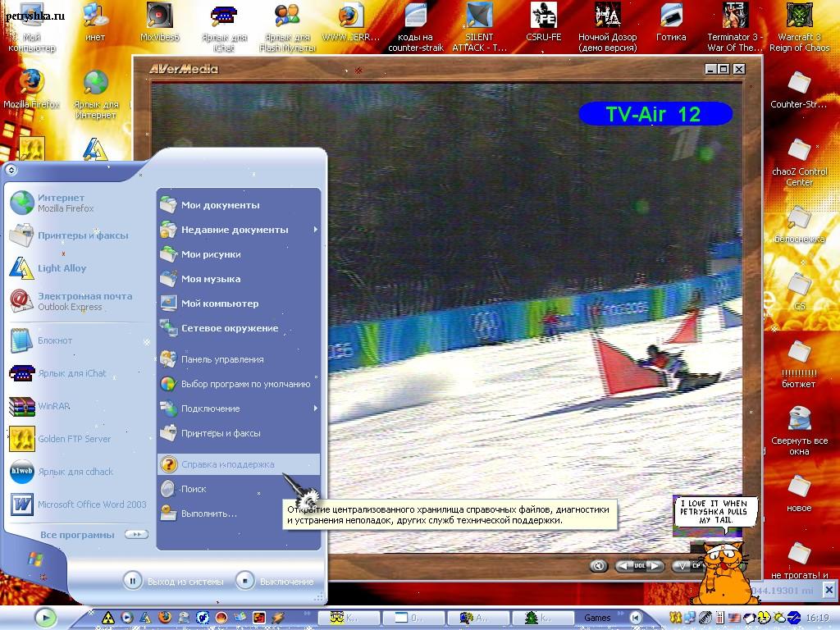Maximize the AVerMedia window
The image size is (840, 630).
point(724,69)
